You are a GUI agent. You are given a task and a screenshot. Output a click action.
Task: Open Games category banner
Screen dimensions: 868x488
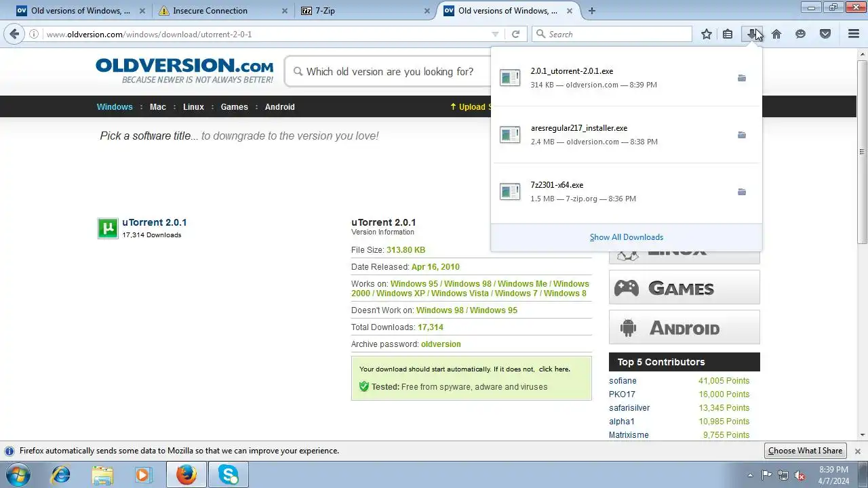coord(684,287)
